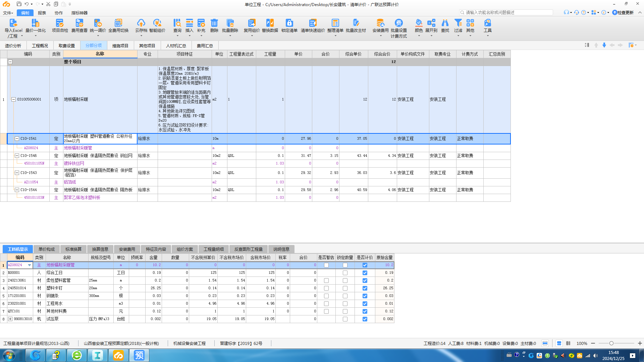Screen dimensions: 644x362
Task: Open the 单价构成 bottom tab
Action: pyautogui.click(x=46, y=249)
